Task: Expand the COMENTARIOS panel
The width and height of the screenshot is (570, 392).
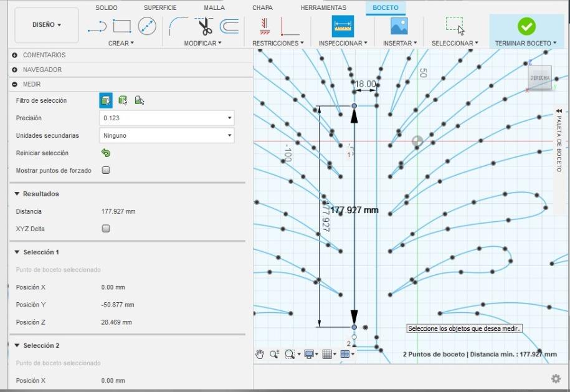Action: coord(14,55)
